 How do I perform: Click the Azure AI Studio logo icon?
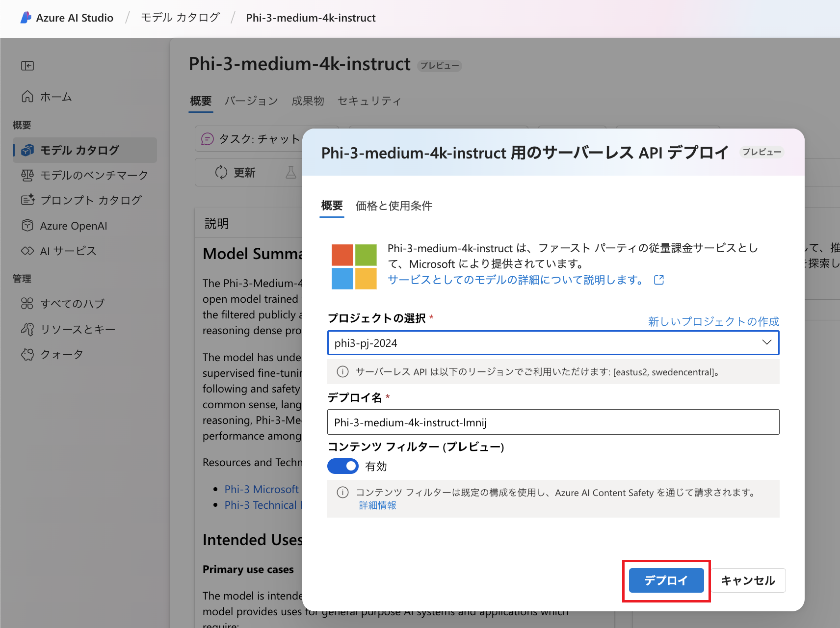[x=26, y=18]
